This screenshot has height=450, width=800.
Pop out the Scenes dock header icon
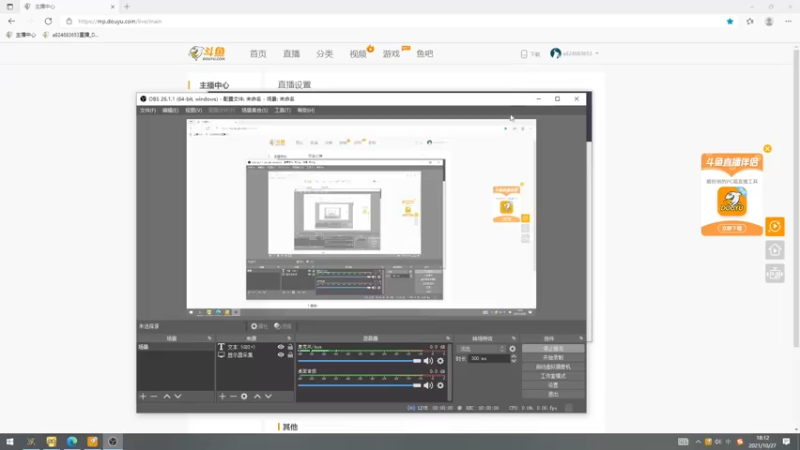[209, 338]
